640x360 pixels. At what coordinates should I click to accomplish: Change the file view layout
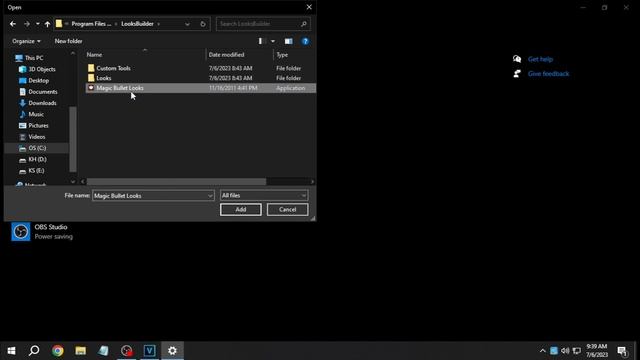point(262,41)
